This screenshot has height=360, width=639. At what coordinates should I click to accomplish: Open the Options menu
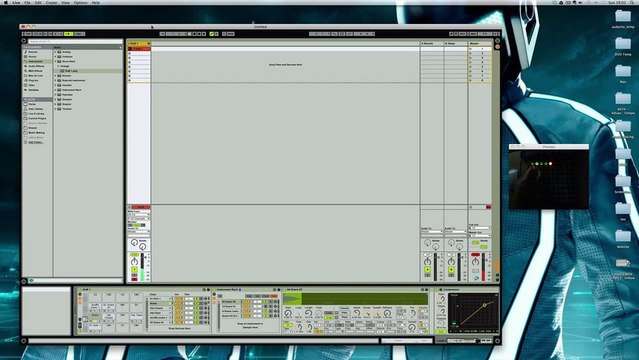click(x=80, y=2)
